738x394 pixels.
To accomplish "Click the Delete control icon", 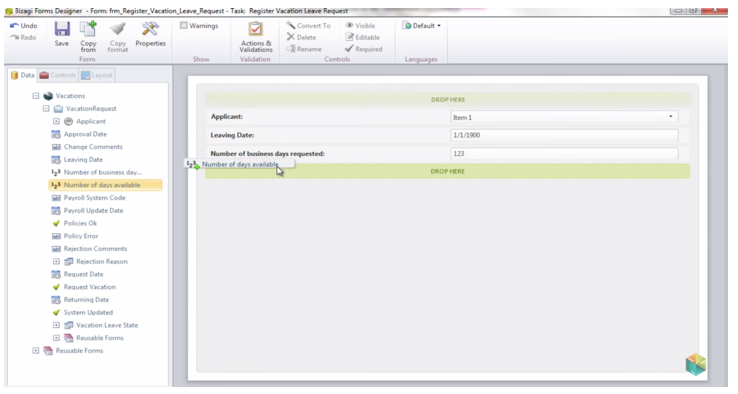I will [291, 37].
